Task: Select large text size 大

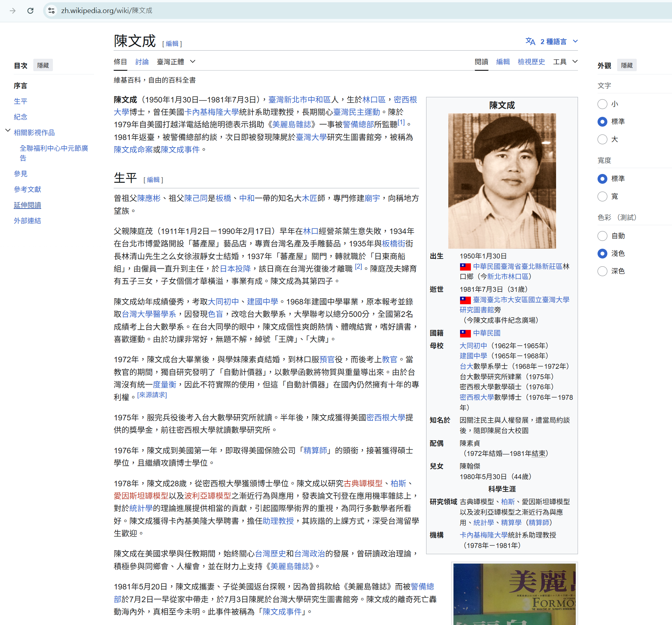Action: [602, 139]
